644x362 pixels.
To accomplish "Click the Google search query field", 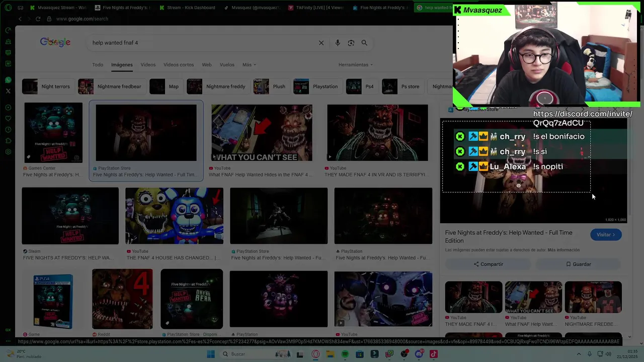I will pos(201,43).
